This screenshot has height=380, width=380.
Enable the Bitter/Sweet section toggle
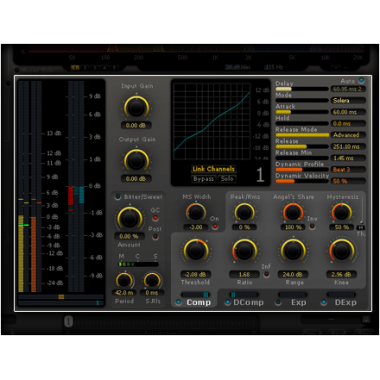click(x=117, y=197)
